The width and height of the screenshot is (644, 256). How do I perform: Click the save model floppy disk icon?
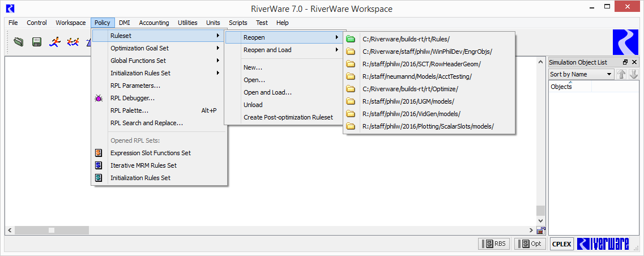point(37,41)
